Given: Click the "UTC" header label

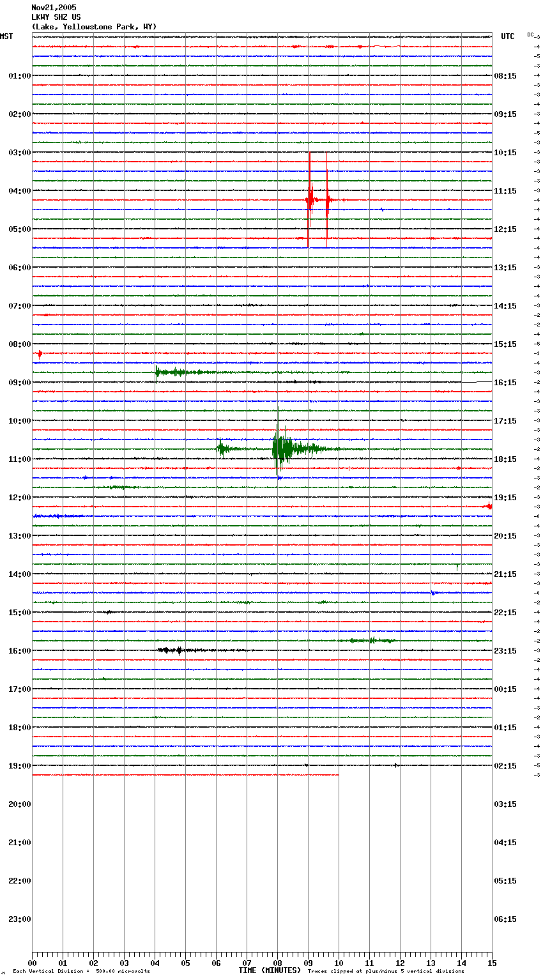Looking at the screenshot, I should [x=508, y=36].
